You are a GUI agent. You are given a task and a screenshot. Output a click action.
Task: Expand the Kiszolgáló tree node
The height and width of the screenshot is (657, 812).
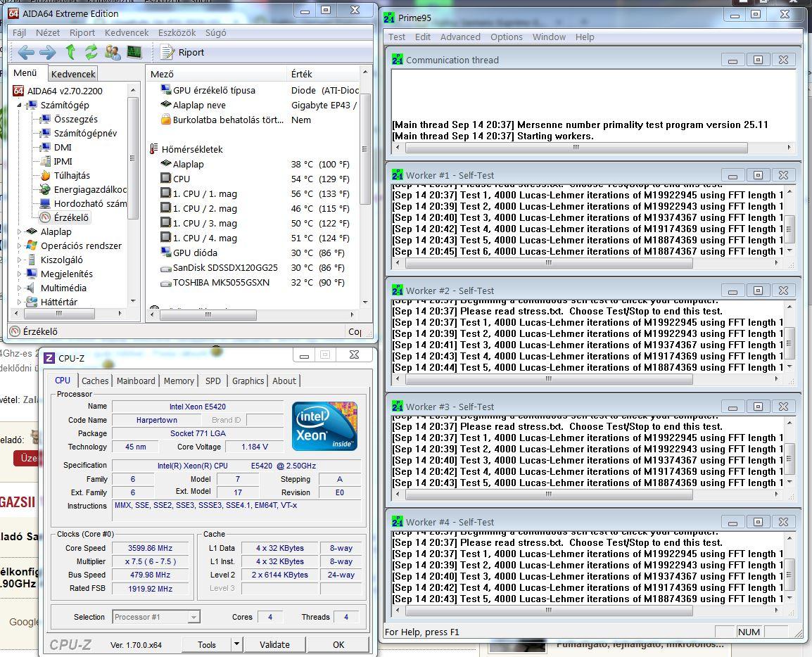click(x=19, y=260)
